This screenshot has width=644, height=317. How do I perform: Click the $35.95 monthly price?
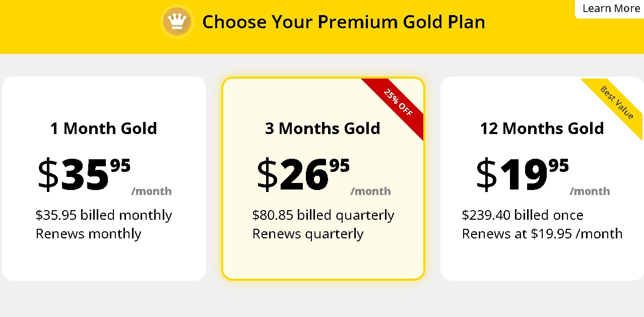coord(84,174)
